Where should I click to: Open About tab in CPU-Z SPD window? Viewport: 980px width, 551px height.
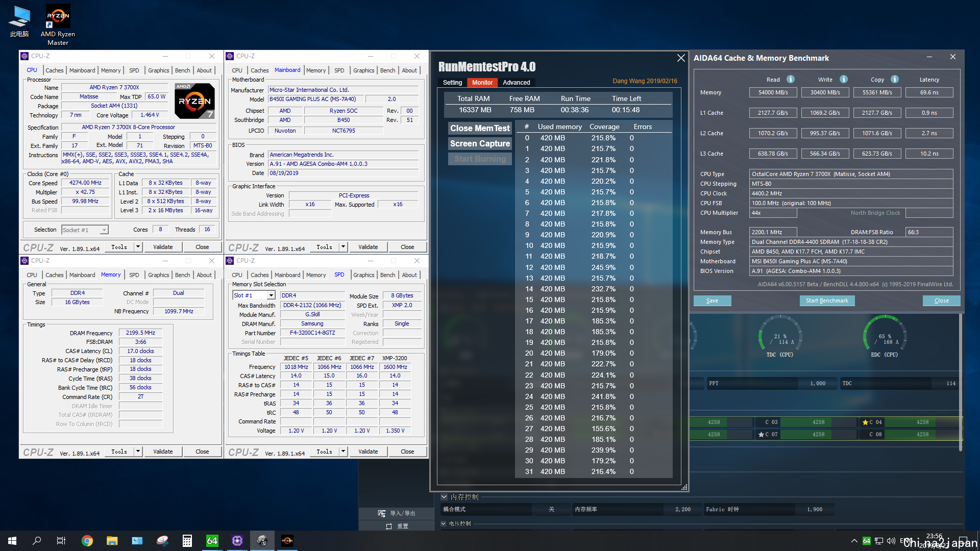point(409,275)
